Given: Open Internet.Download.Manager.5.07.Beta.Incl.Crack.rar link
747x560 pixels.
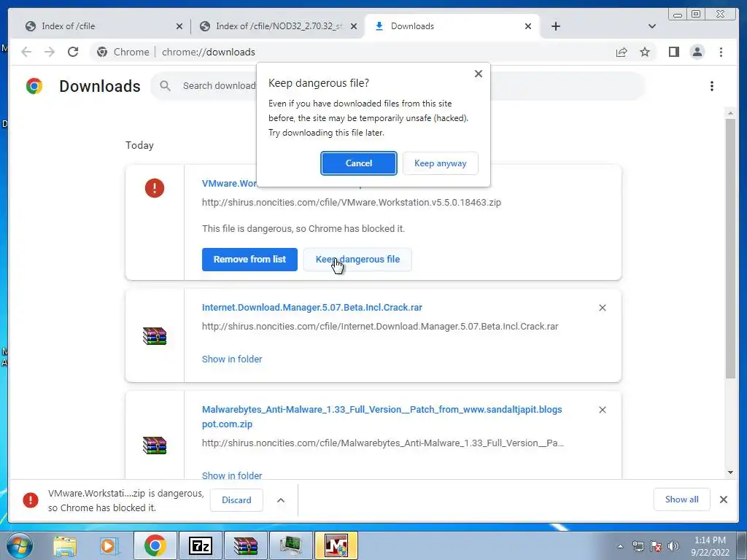Looking at the screenshot, I should point(312,308).
